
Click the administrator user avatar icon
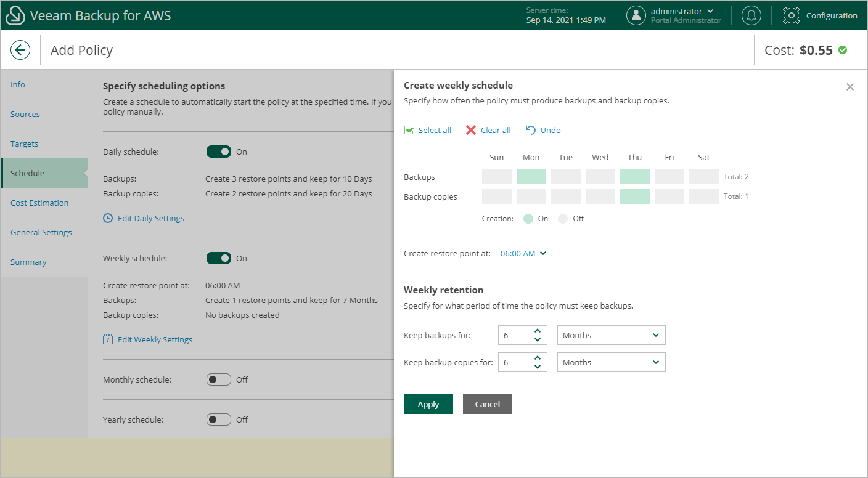click(636, 15)
